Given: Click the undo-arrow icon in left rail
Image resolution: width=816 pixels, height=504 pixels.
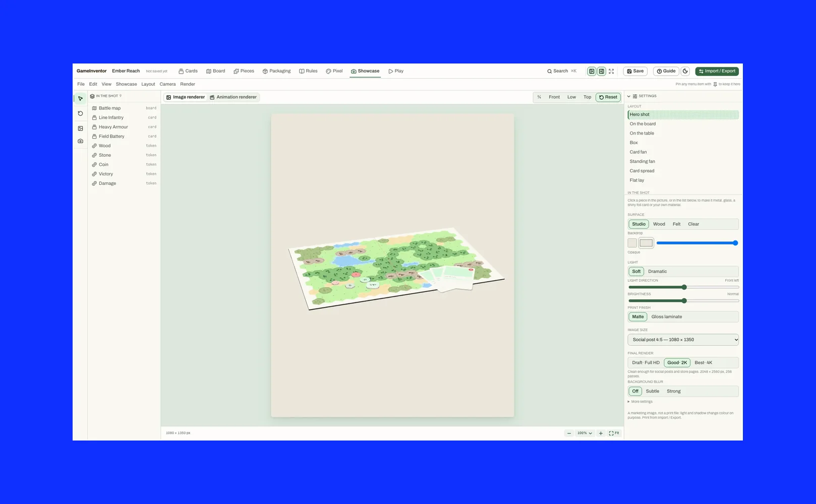Looking at the screenshot, I should click(x=80, y=113).
